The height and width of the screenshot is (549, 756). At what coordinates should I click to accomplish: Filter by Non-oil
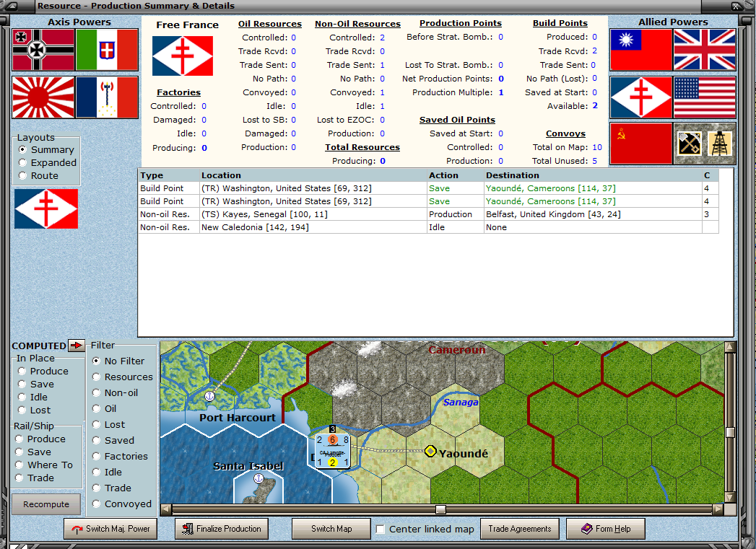97,392
